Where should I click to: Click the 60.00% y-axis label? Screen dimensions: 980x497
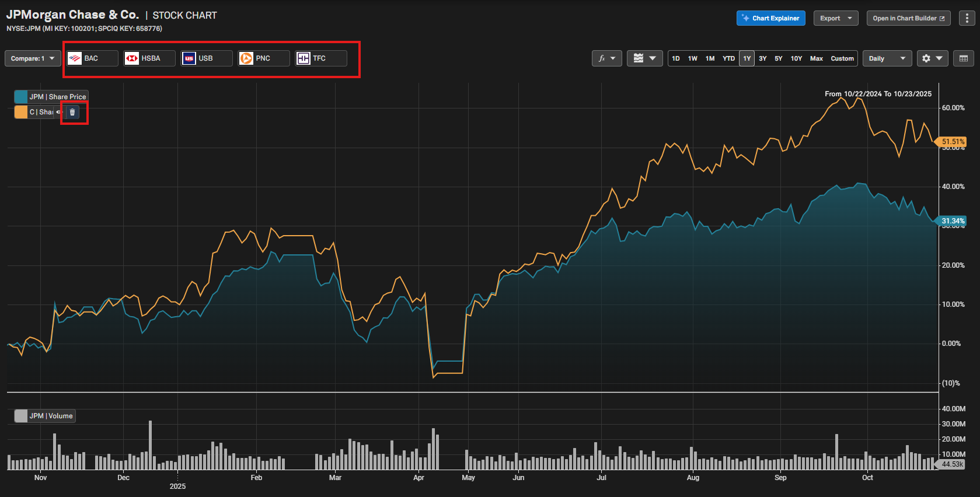(x=953, y=108)
